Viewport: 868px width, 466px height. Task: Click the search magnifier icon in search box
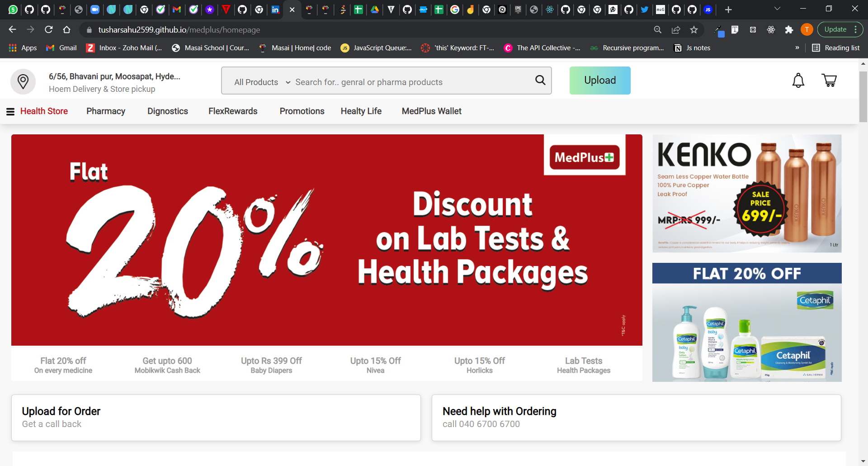pos(540,81)
